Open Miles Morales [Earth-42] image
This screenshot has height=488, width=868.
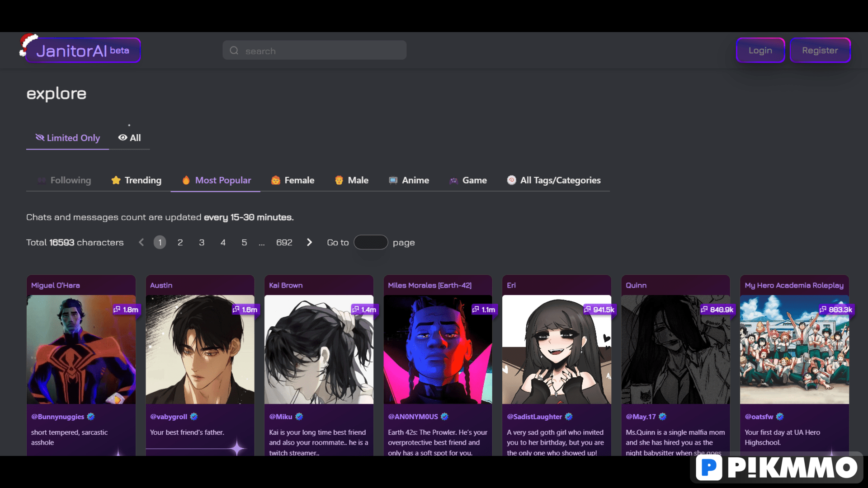point(438,349)
